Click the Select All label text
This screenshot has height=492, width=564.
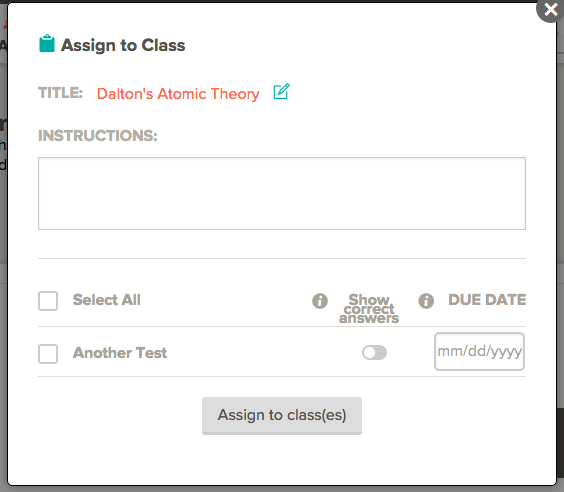pyautogui.click(x=106, y=300)
